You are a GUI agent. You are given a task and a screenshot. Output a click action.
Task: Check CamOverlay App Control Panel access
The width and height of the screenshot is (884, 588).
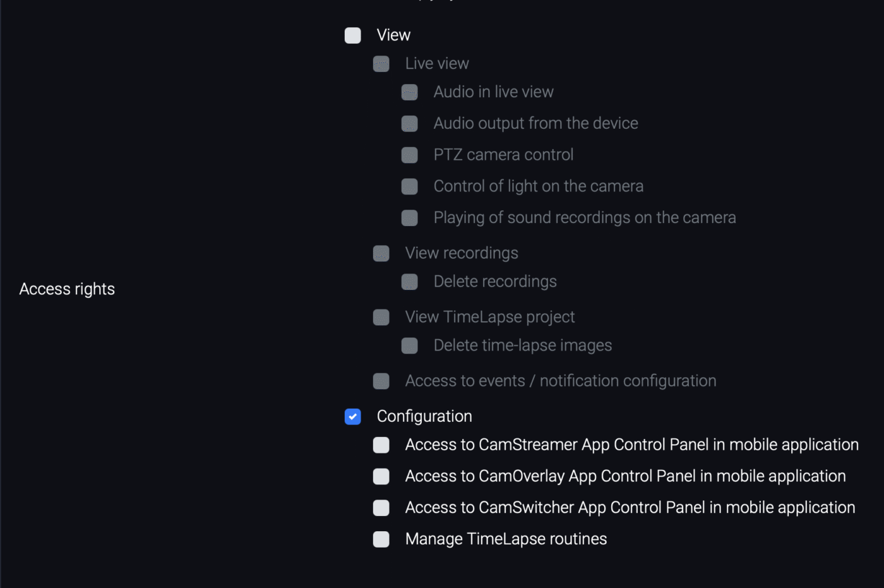coord(381,476)
